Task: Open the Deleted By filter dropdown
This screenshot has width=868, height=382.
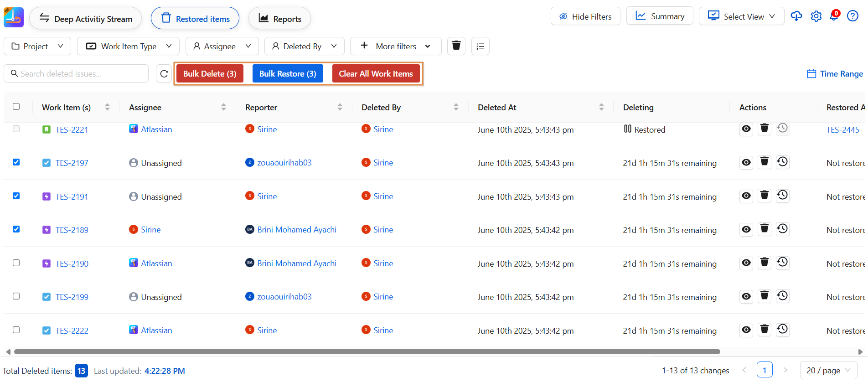Action: coord(304,46)
